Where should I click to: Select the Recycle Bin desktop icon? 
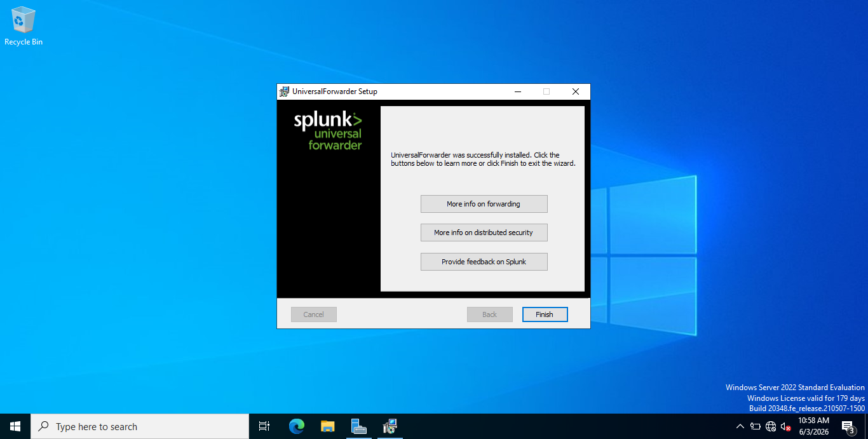[24, 27]
